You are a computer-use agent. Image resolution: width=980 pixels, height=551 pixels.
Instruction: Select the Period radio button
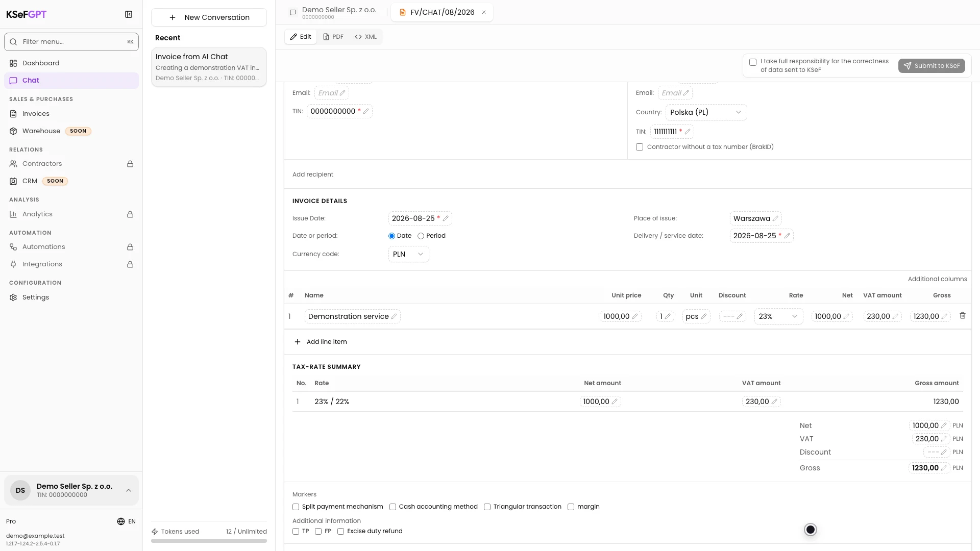pos(421,236)
